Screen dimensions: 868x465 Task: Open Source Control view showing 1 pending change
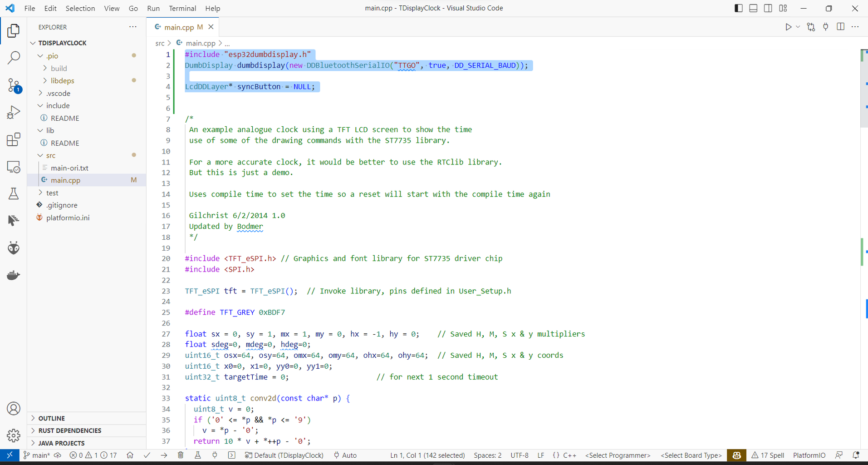coord(14,85)
